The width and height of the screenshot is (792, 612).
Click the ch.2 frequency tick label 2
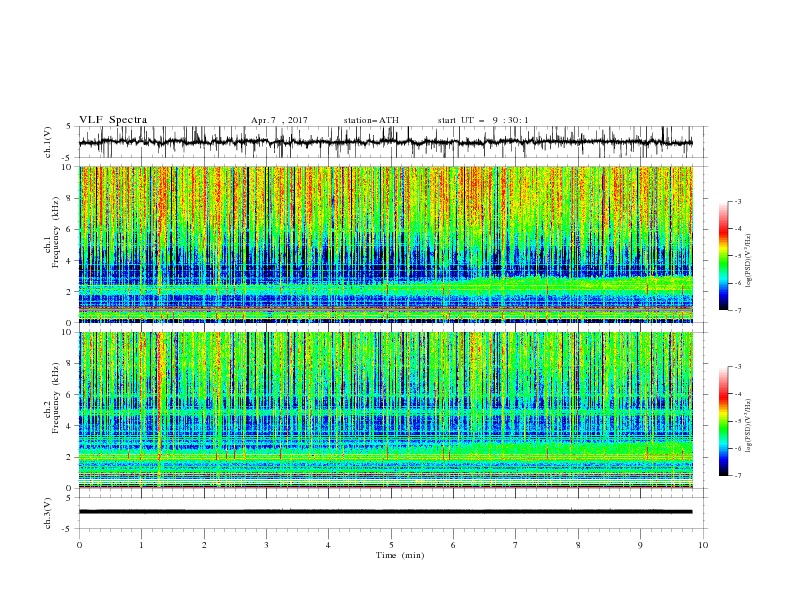coord(70,457)
